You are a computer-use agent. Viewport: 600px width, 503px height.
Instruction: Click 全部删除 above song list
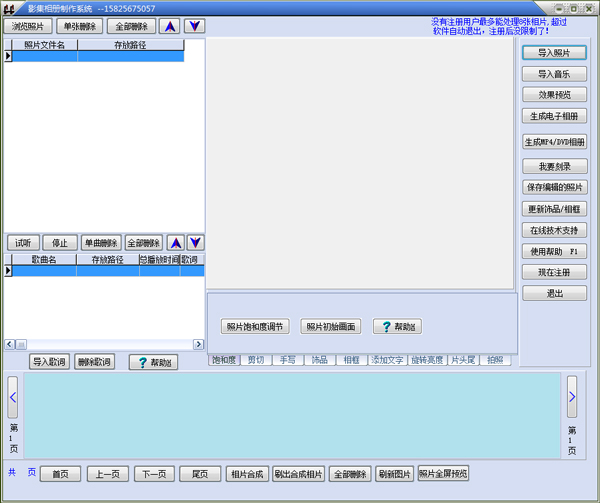click(144, 243)
